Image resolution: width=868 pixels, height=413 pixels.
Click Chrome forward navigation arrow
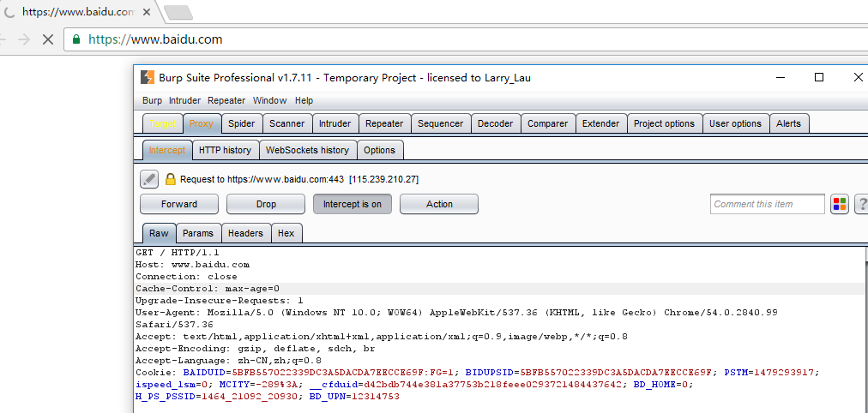click(x=23, y=39)
